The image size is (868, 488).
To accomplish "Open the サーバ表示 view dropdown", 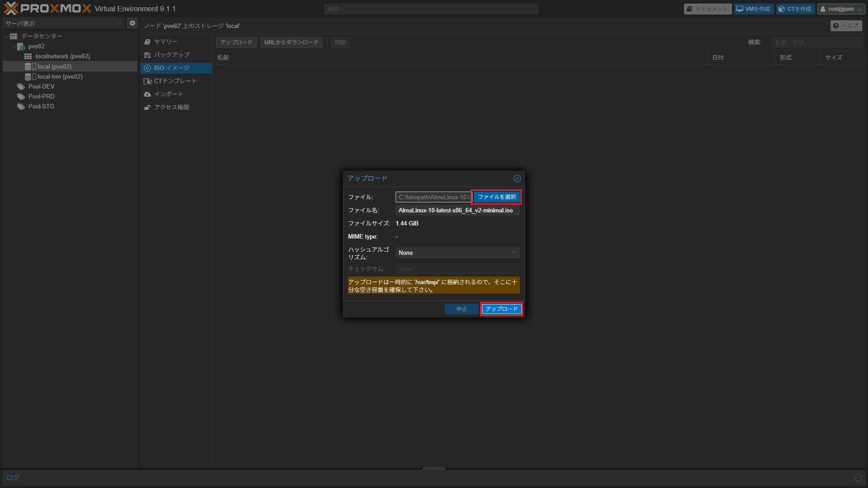I will (x=63, y=23).
